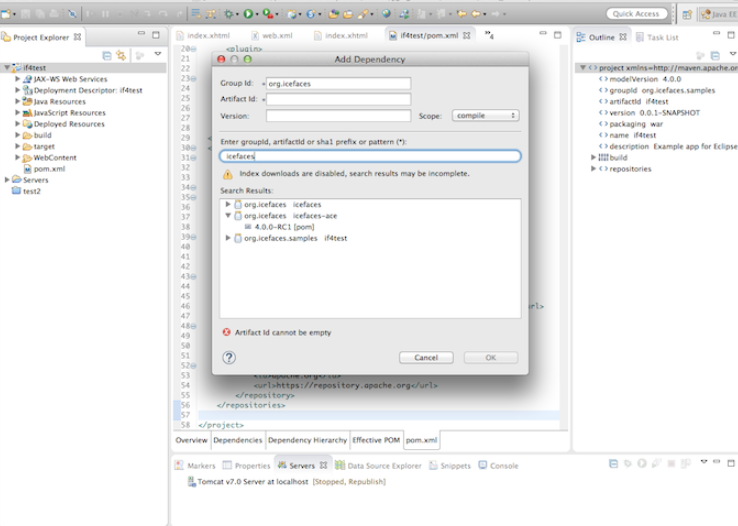Click the Artifact Id input field
The width and height of the screenshot is (738, 526).
click(338, 99)
